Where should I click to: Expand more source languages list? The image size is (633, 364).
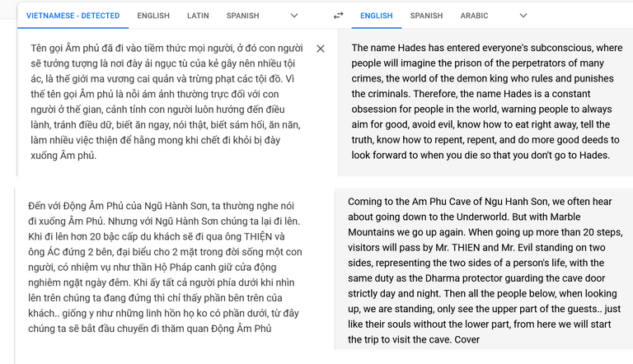coord(294,16)
